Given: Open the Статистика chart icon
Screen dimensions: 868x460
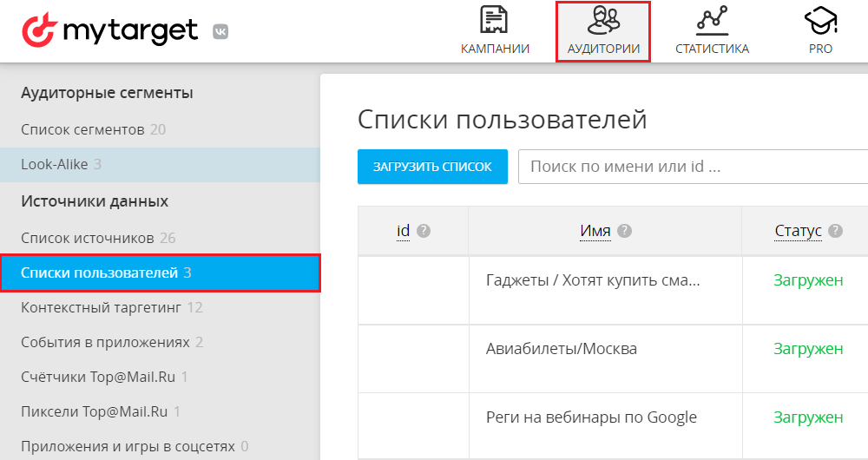Looking at the screenshot, I should click(712, 21).
